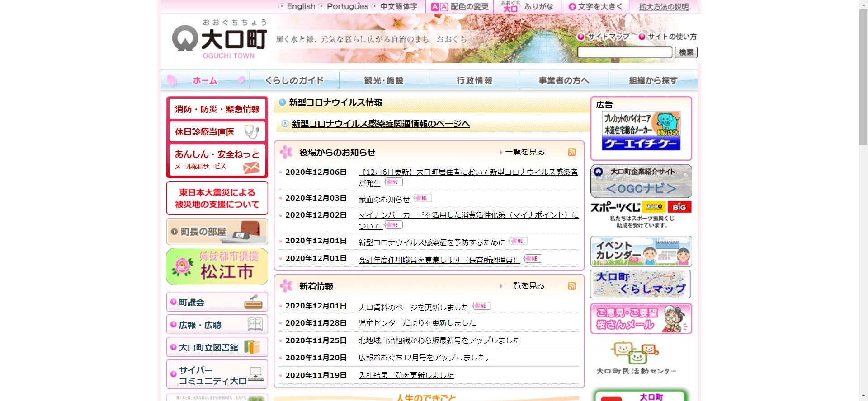Change color scheme with 配色の変更
This screenshot has height=401, width=868.
point(460,7)
